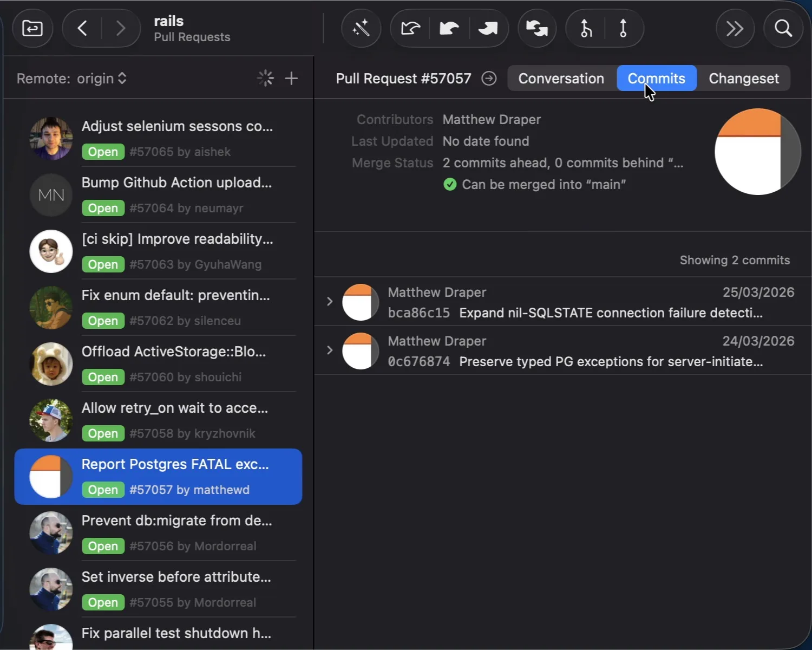Select pull request #57064 by neumayr

[158, 195]
